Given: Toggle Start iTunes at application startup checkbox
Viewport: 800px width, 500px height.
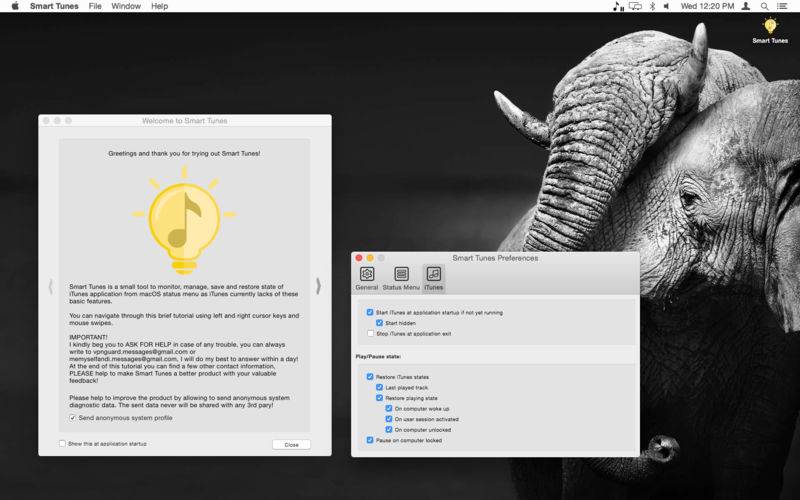Looking at the screenshot, I should [370, 312].
